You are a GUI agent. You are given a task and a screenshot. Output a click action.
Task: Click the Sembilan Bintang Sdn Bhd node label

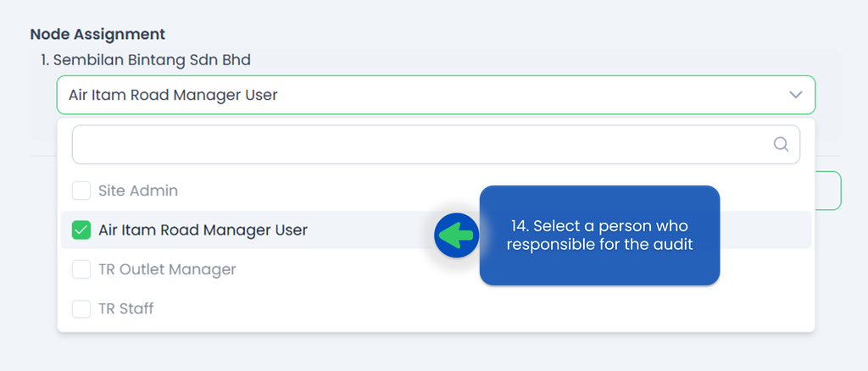tap(146, 59)
